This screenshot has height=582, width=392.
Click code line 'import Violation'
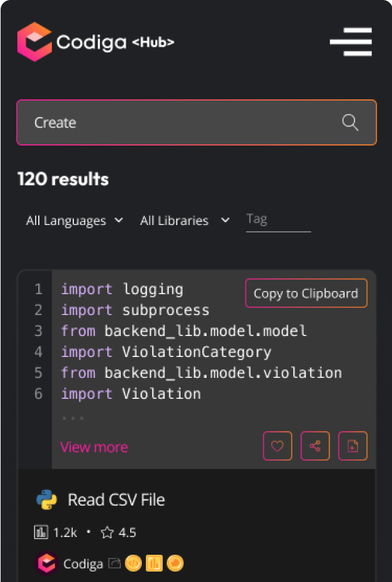point(131,393)
